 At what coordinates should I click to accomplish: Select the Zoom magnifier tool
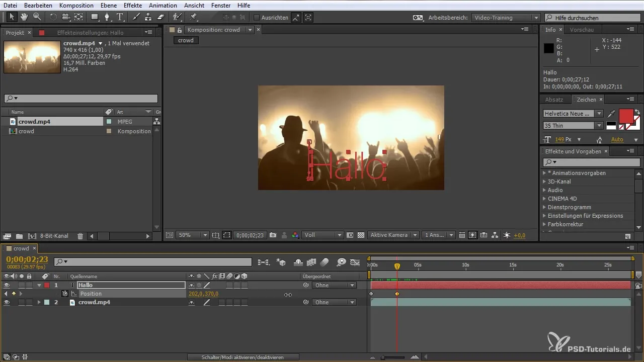coord(37,17)
